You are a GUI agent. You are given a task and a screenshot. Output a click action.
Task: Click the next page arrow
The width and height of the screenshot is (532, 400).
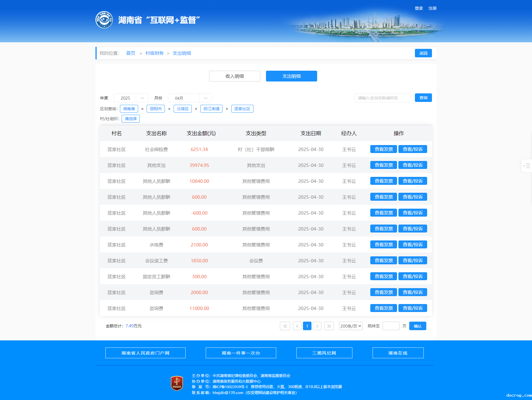click(317, 326)
